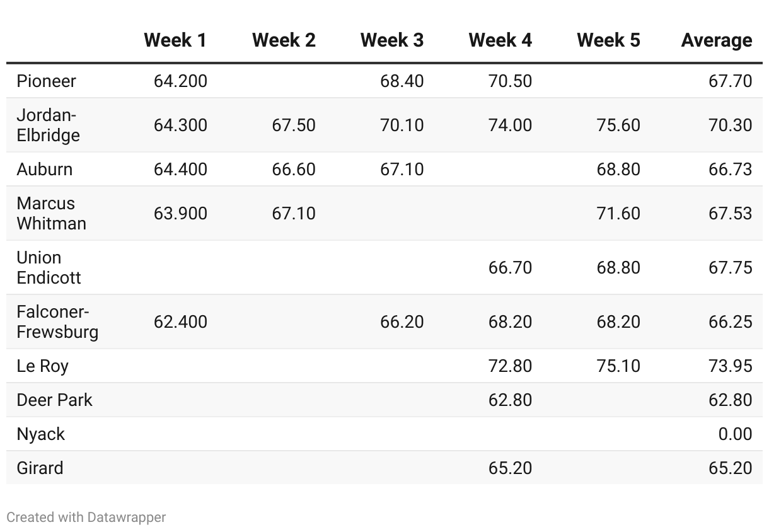Click Jordan-Elbridge's Week 5 value 75.60

pyautogui.click(x=618, y=125)
